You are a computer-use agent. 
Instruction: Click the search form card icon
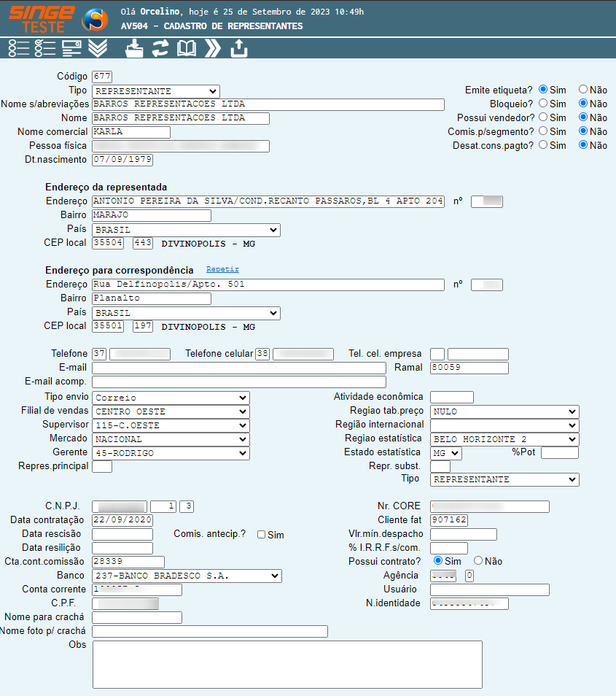(71, 48)
